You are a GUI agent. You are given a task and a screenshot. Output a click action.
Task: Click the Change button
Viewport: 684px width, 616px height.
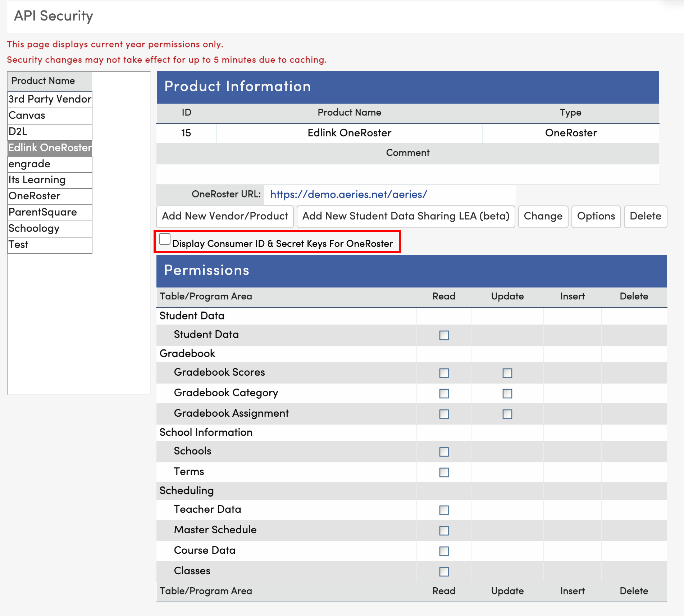click(x=543, y=216)
